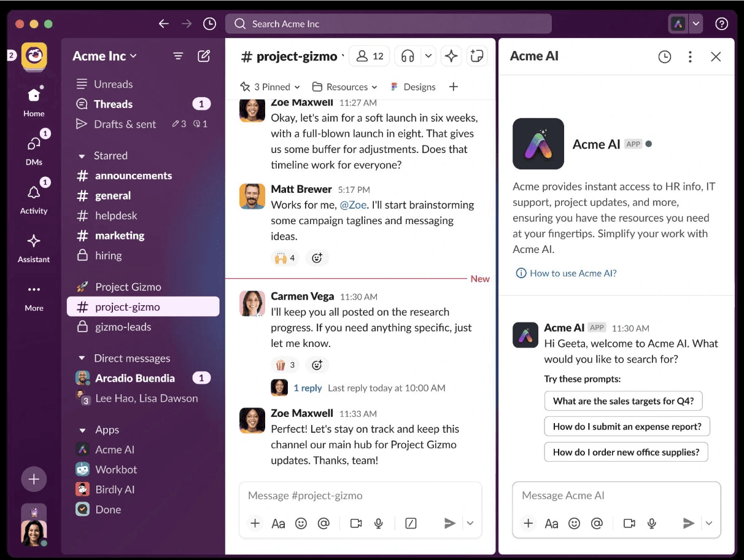The height and width of the screenshot is (560, 744).
Task: Record audio in Acme AI composer
Action: tap(652, 523)
